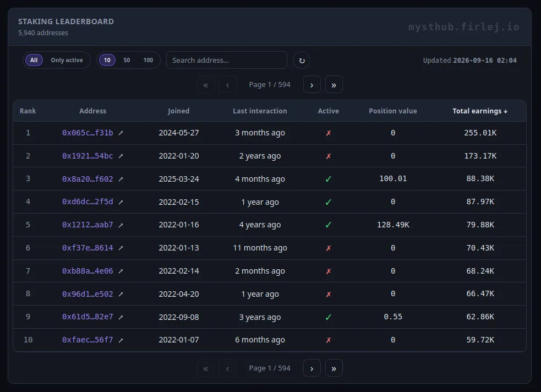Click red inactive cross for 0x065c…f31b
541x392 pixels.
coord(329,133)
